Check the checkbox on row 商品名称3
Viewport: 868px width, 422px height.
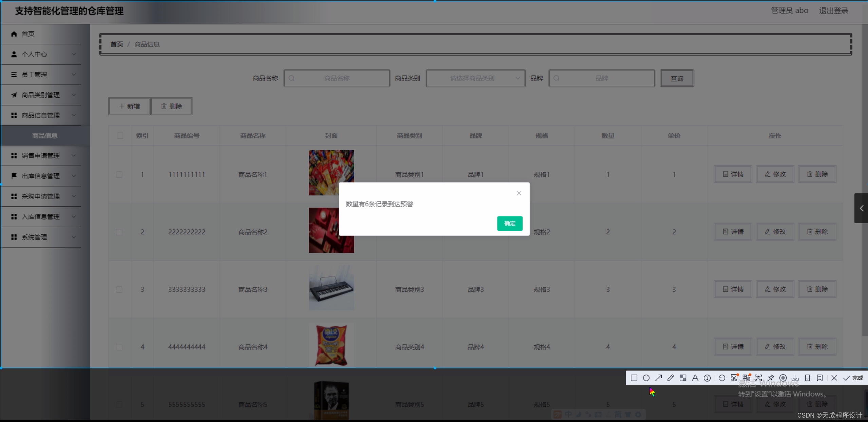tap(119, 289)
